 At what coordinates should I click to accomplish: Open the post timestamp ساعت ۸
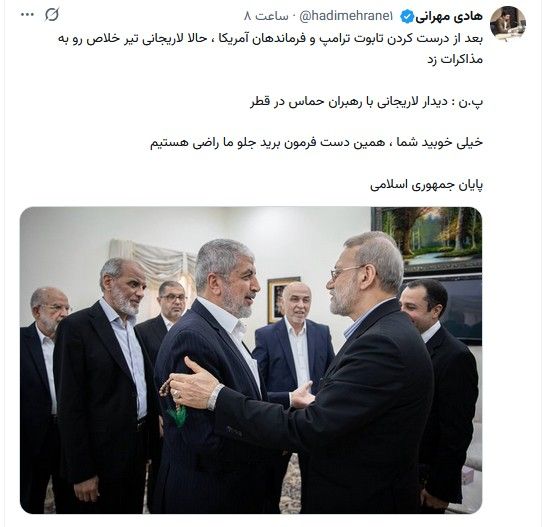click(x=266, y=16)
